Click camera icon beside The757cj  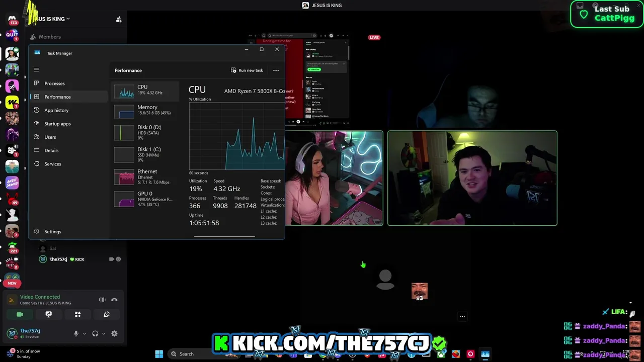111,259
